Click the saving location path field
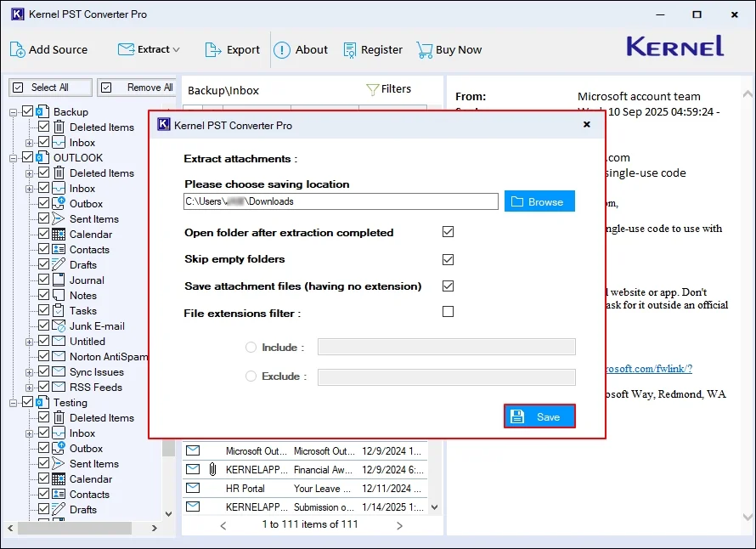 [341, 201]
